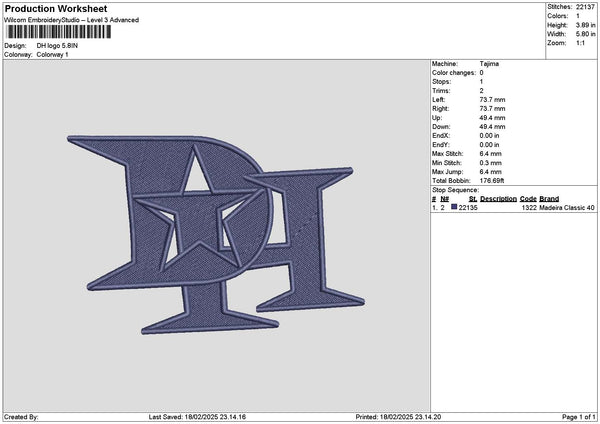
Task: Click the Machine value Tajima
Action: [x=489, y=64]
